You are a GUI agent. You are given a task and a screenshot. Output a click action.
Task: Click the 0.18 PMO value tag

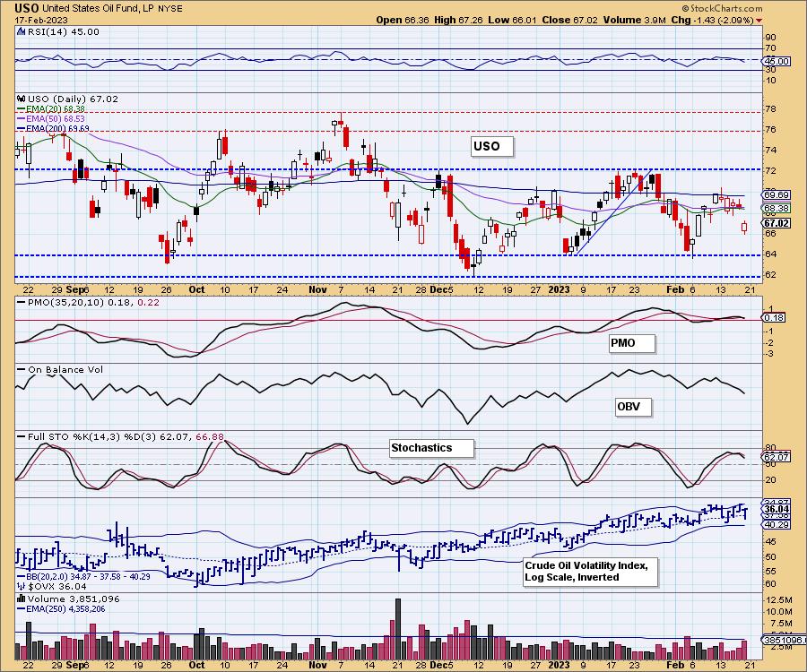(774, 318)
